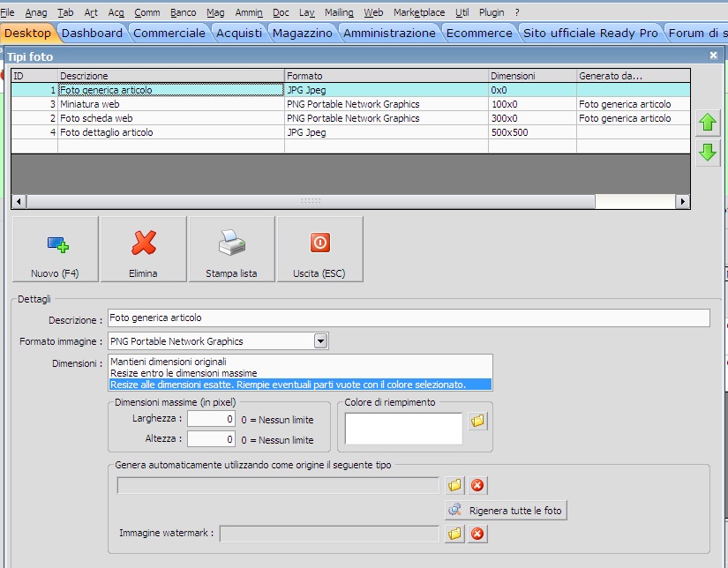
Task: Open the Tab menu
Action: coord(65,12)
